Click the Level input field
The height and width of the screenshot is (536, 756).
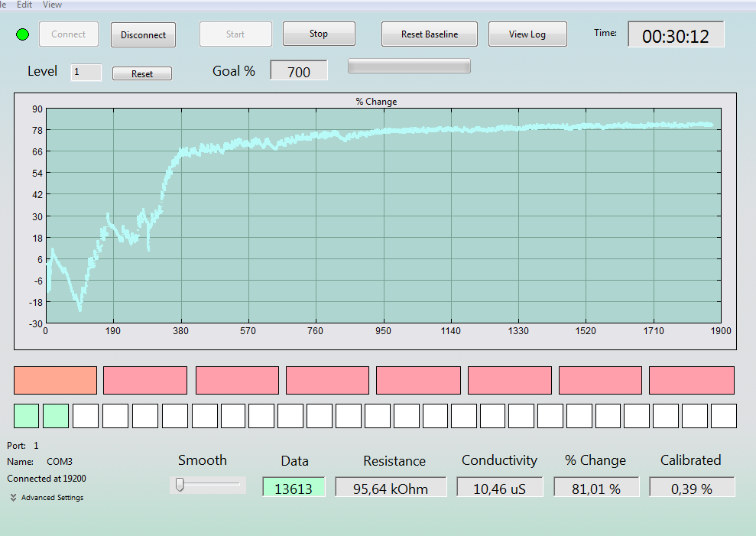[86, 73]
